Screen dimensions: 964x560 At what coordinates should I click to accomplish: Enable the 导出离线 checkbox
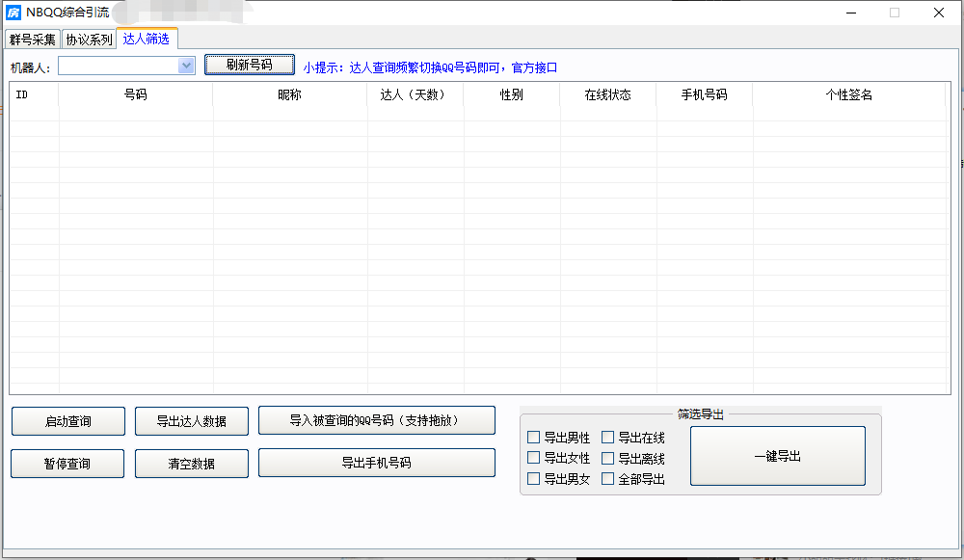click(x=608, y=458)
